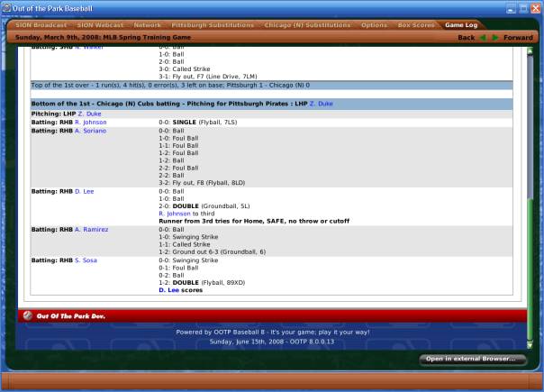Click Sunday, June 15th, 2008 version text
Image resolution: width=544 pixels, height=392 pixels.
pyautogui.click(x=272, y=342)
